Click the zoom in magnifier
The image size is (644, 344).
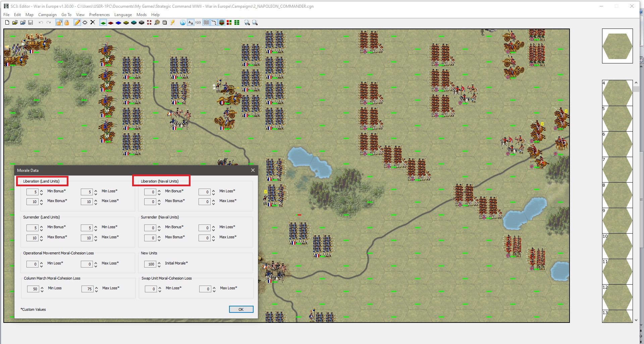click(247, 22)
